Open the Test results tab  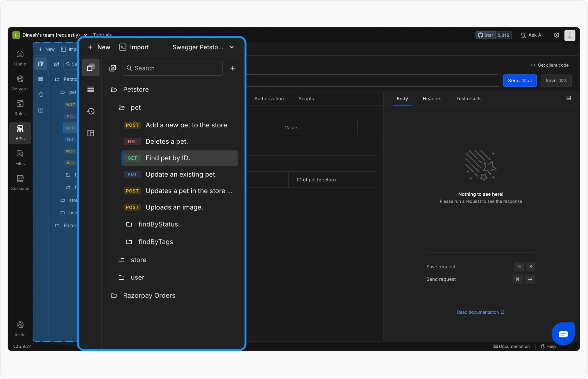pyautogui.click(x=469, y=99)
